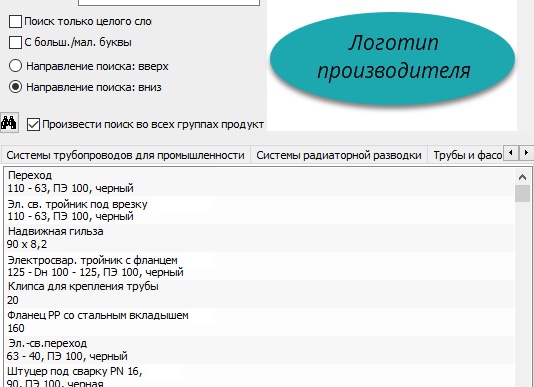Open the 'Трубы и фасо' tab
This screenshot has width=534, height=387.
click(x=465, y=155)
